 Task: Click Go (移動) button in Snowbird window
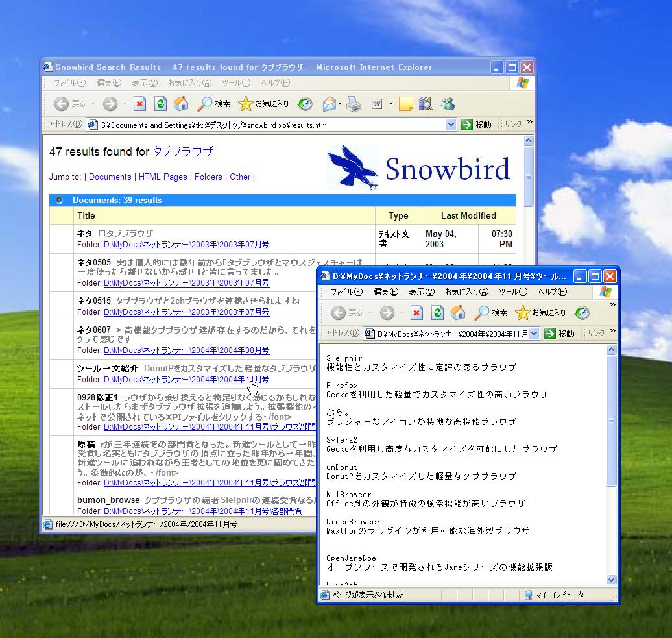(x=476, y=125)
